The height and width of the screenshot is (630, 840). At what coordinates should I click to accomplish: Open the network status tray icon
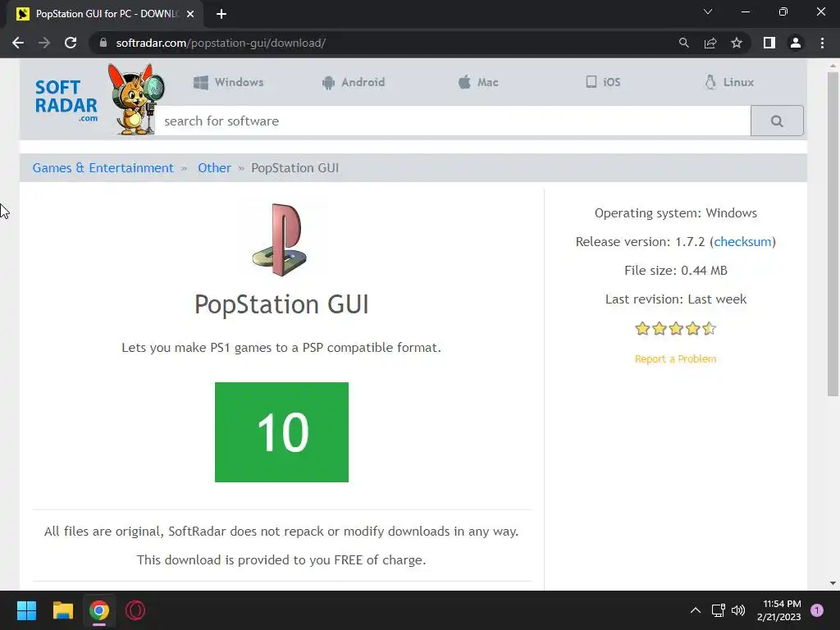pos(718,610)
